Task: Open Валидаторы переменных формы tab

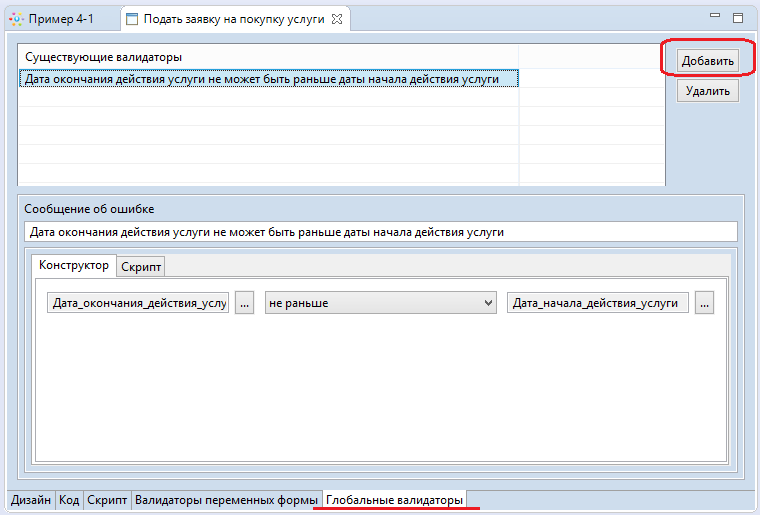Action: 225,499
